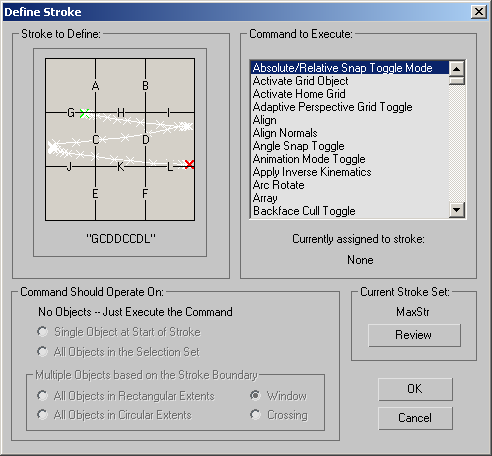Click grid cell label C in stroke diagram
This screenshot has height=456, width=492.
pos(96,140)
